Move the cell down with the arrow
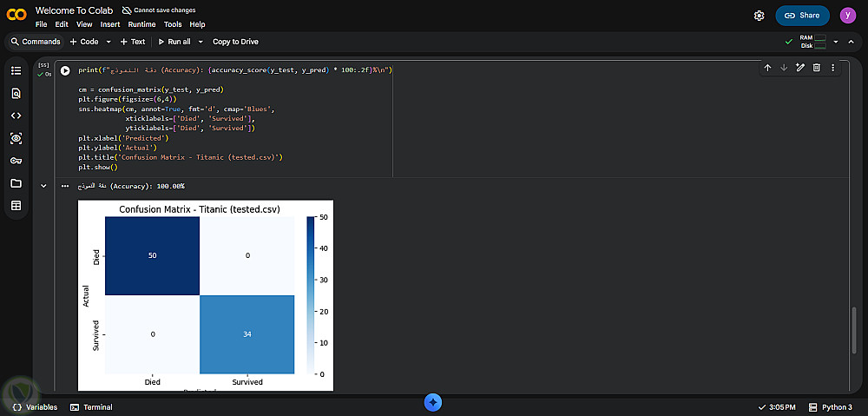Viewport: 868px width, 416px height. [783, 68]
